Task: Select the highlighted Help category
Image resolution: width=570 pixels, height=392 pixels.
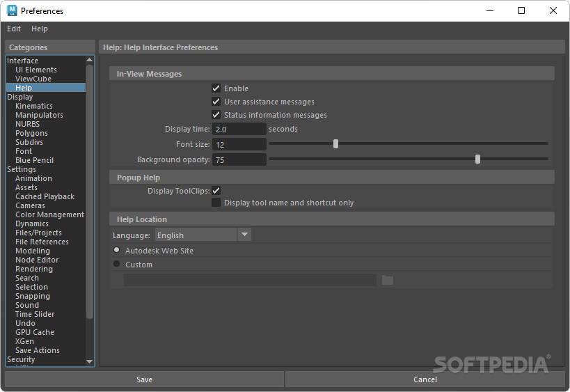Action: pos(46,88)
